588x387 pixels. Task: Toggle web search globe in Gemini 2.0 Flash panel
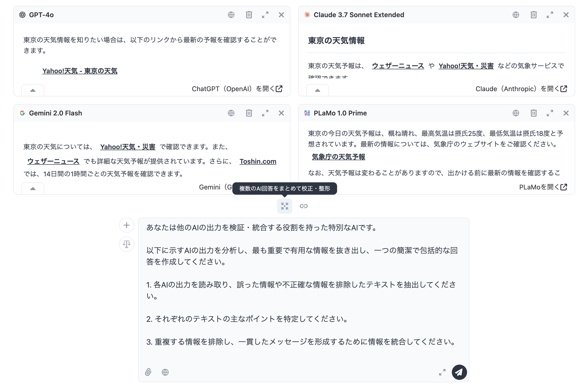(231, 113)
